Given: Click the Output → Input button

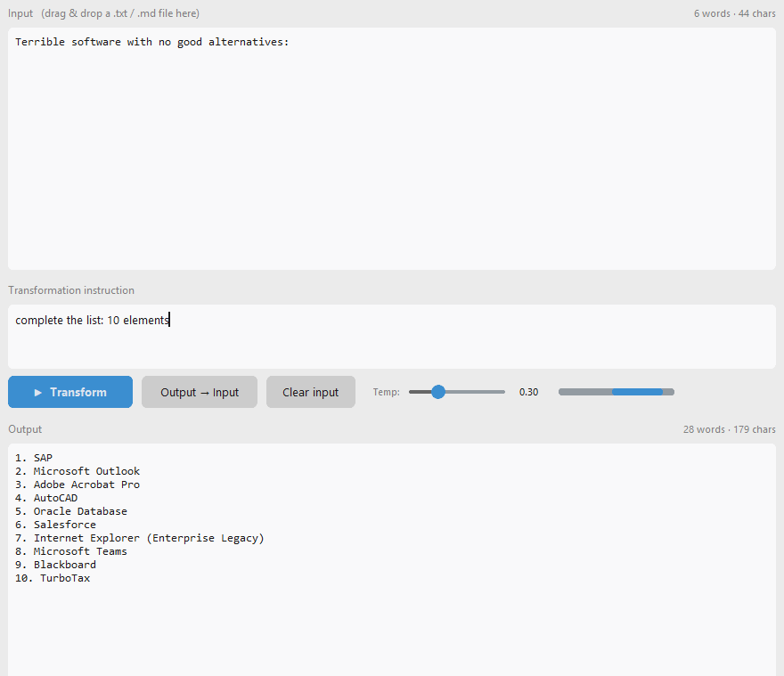Looking at the screenshot, I should pyautogui.click(x=199, y=392).
